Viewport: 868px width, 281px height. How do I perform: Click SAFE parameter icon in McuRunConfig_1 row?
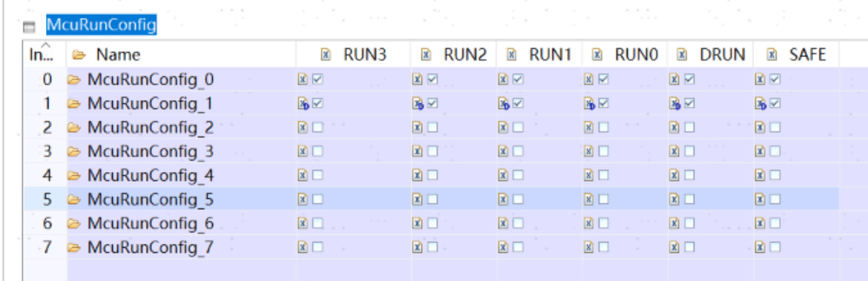(x=760, y=104)
